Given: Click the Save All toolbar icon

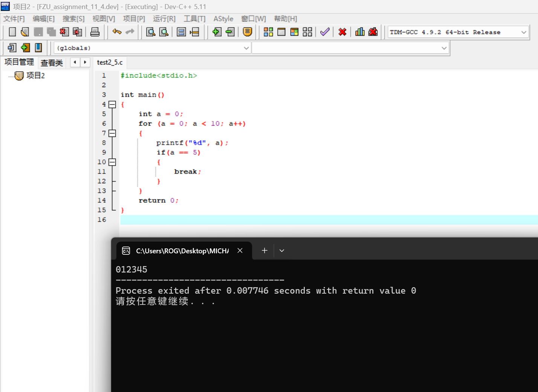Looking at the screenshot, I should [51, 32].
